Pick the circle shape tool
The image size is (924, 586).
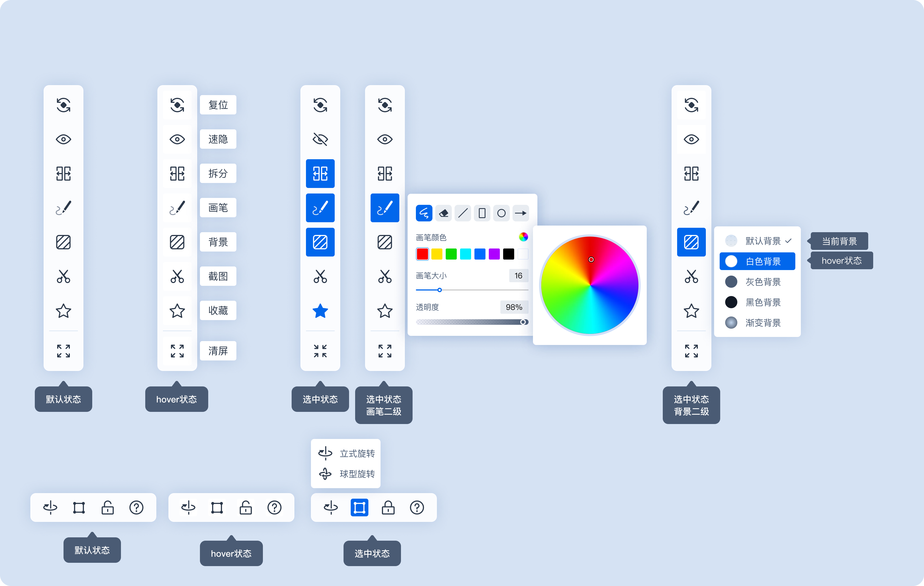click(501, 213)
